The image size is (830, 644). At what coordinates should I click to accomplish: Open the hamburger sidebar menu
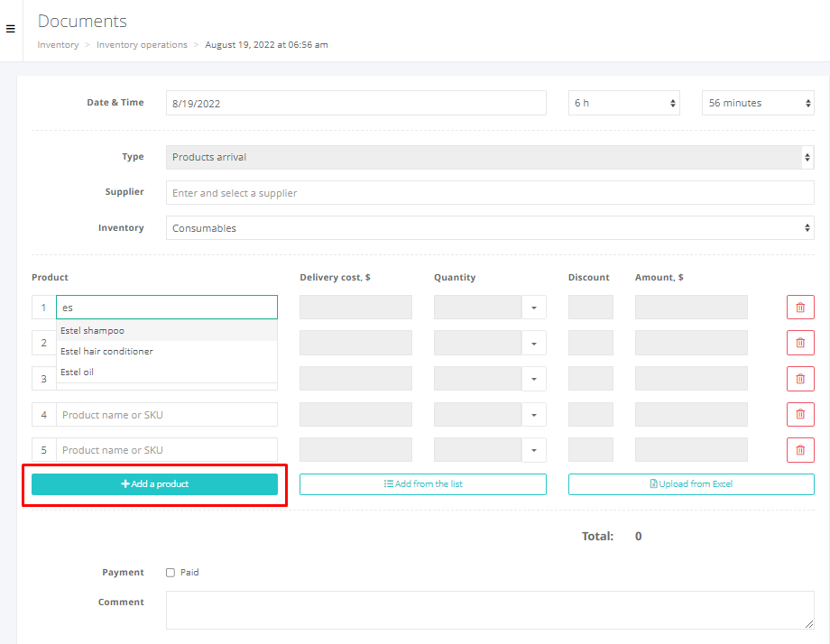click(11, 29)
